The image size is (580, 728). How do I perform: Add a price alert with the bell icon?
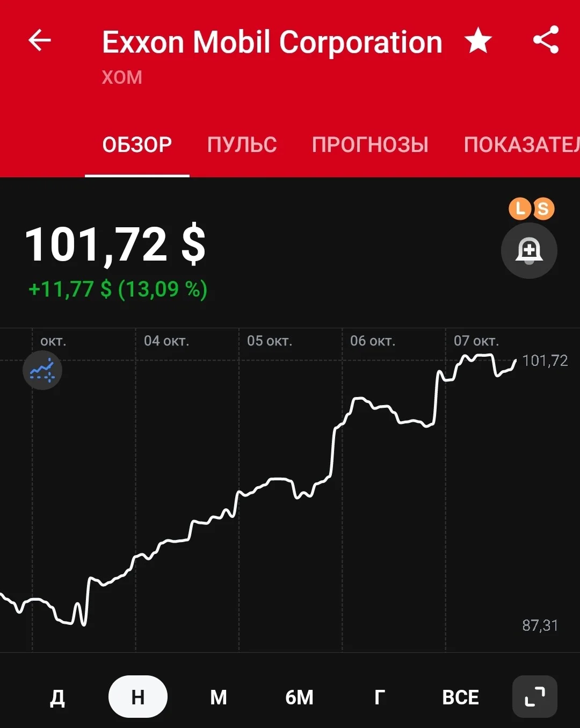pyautogui.click(x=529, y=250)
